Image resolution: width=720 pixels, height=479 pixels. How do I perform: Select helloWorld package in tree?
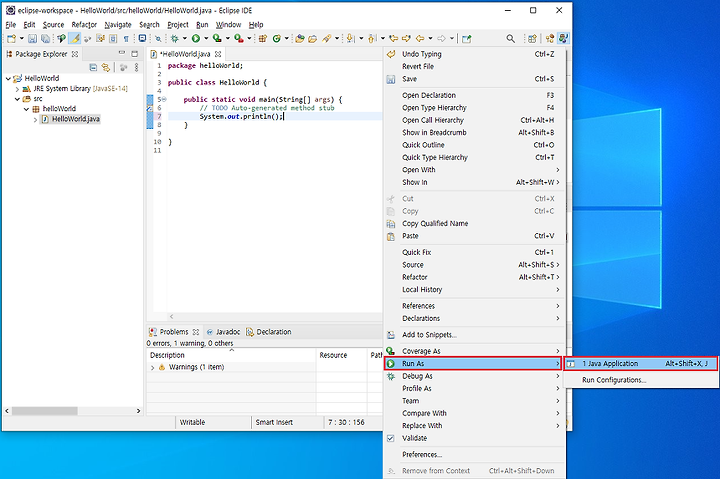[x=59, y=109]
